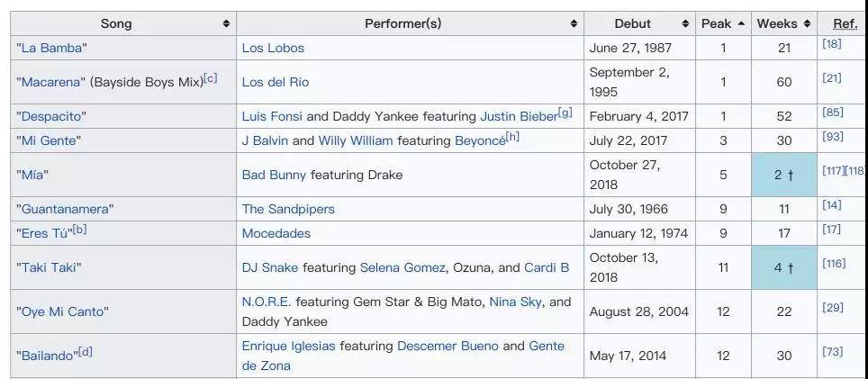
Task: Sort by Weeks column arrows
Action: click(807, 24)
